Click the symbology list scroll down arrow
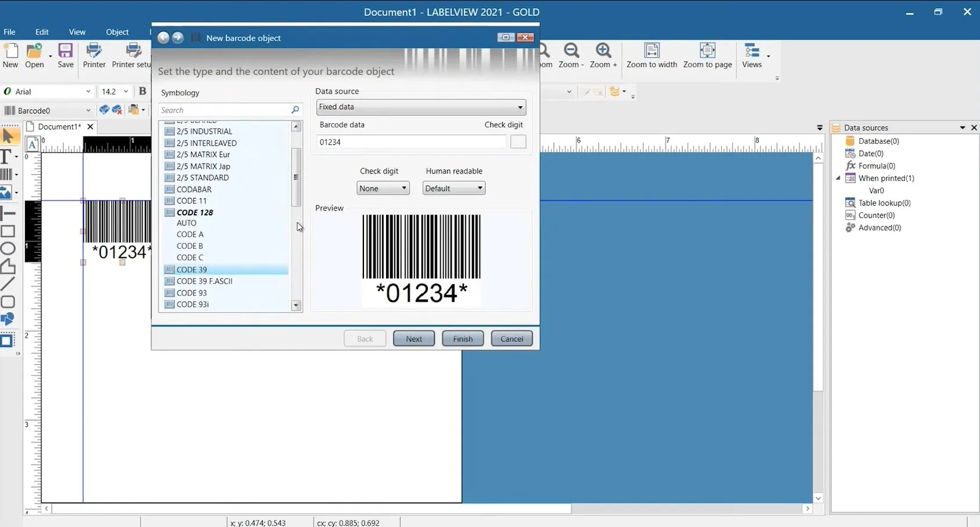Viewport: 980px width, 527px height. pos(296,305)
